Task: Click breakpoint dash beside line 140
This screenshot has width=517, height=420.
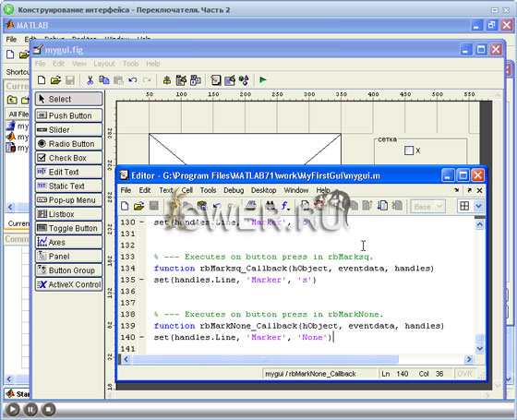Action: (142, 337)
